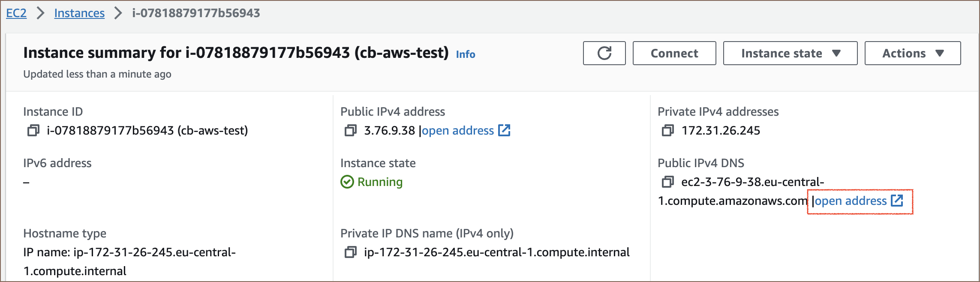This screenshot has height=282, width=980.
Task: Go to EC2 in the breadcrumb
Action: (x=16, y=13)
